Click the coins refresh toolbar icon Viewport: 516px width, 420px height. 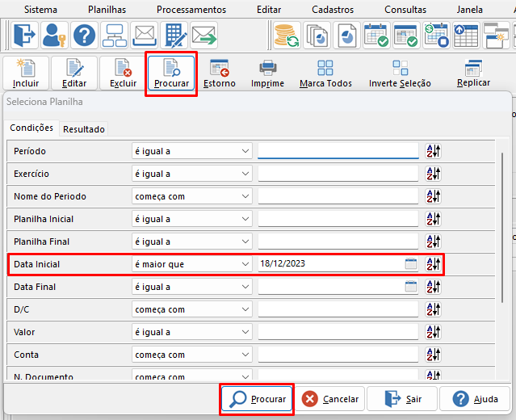pyautogui.click(x=287, y=36)
